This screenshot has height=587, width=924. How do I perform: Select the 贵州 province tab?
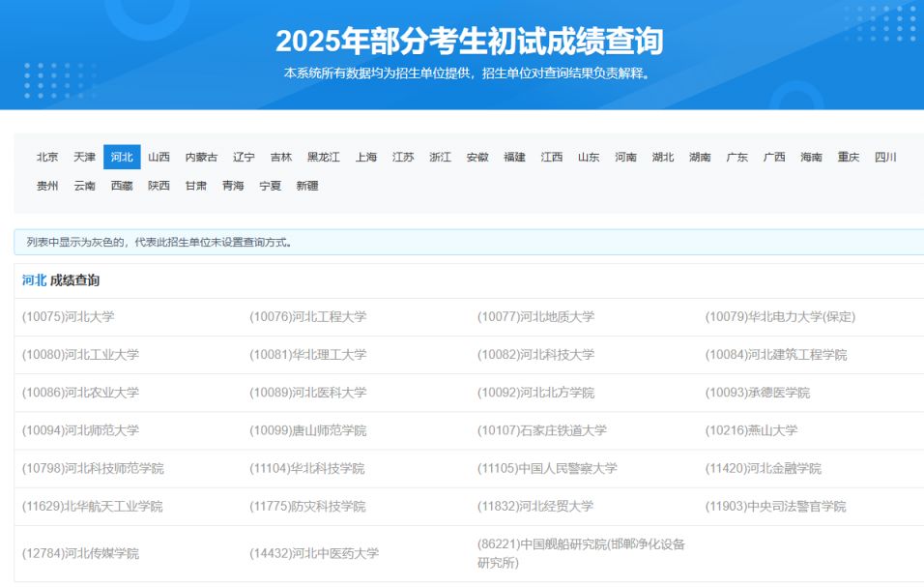coord(47,186)
